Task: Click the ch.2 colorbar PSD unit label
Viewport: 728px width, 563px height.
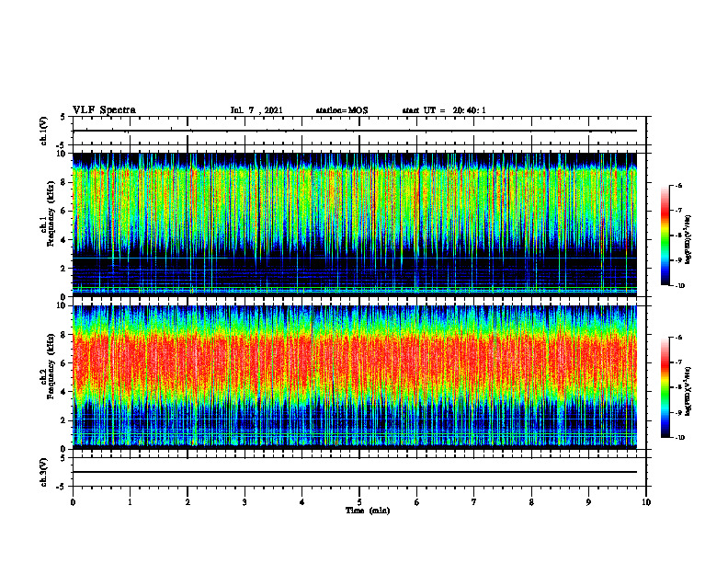Action: point(688,391)
